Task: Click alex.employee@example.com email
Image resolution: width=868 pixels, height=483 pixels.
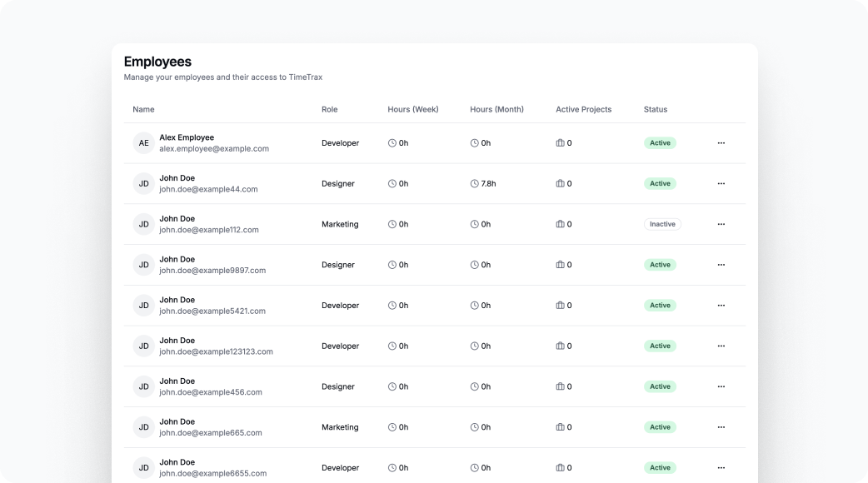Action: pos(214,149)
